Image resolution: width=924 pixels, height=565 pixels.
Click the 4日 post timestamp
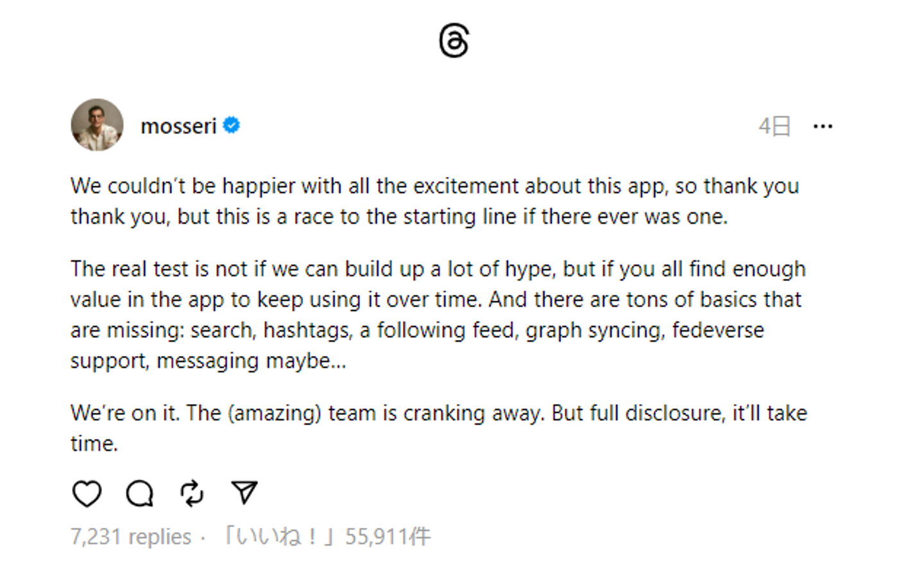(x=774, y=126)
